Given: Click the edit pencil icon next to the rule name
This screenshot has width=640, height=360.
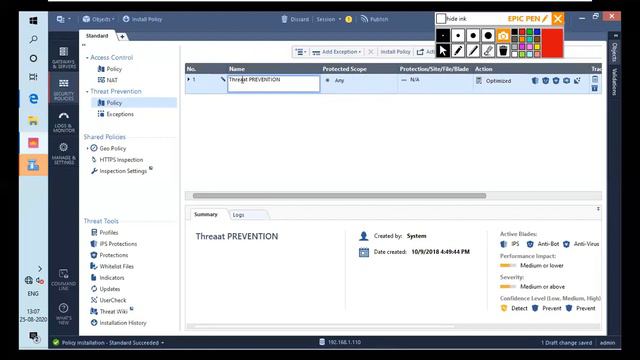Looking at the screenshot, I should [223, 79].
